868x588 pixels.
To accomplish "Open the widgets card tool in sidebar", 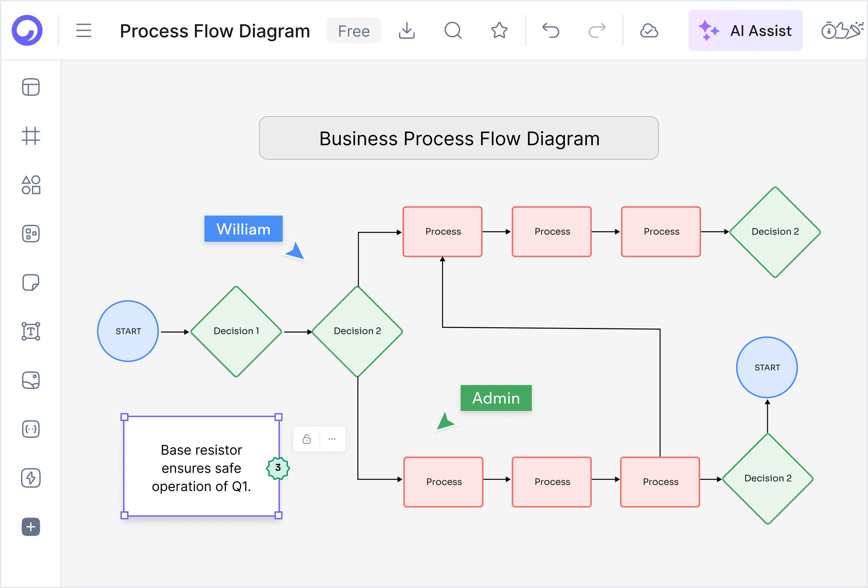I will coord(31,233).
